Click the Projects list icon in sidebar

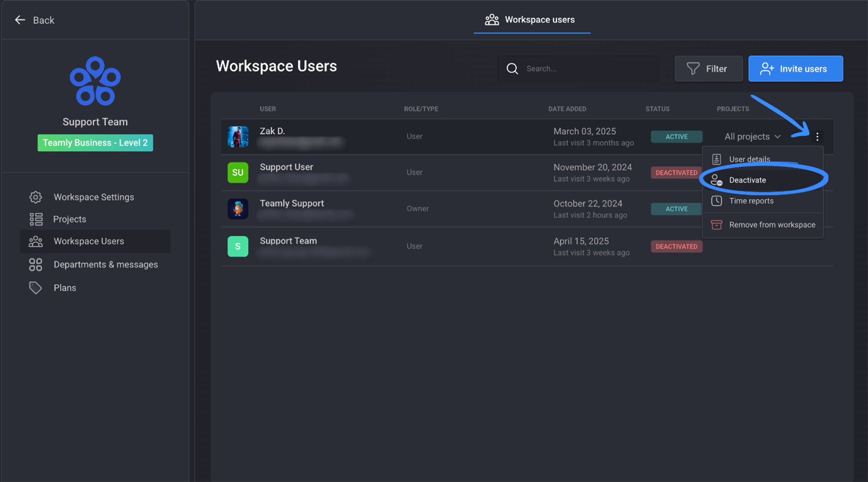click(36, 219)
